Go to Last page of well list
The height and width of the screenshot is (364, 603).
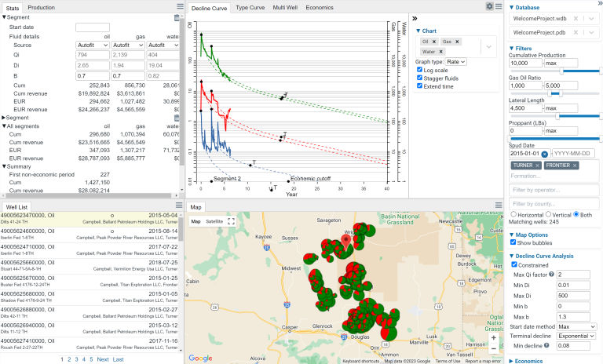(118, 359)
